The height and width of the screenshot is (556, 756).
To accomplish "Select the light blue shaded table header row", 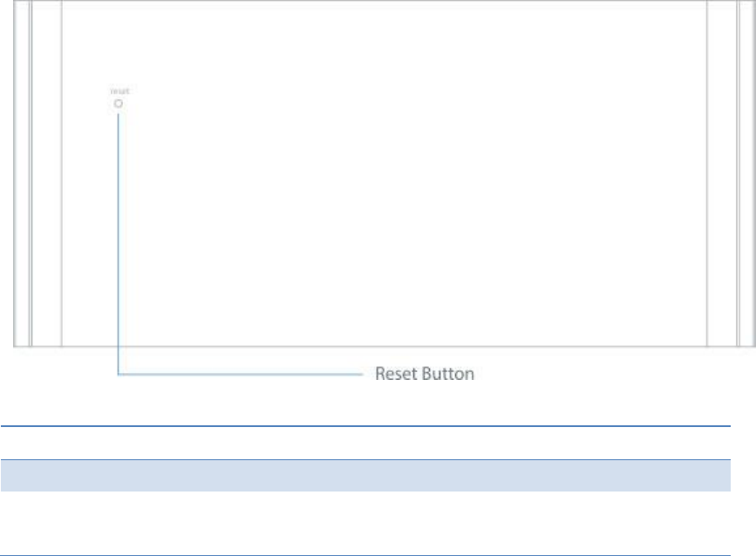I will pyautogui.click(x=366, y=476).
